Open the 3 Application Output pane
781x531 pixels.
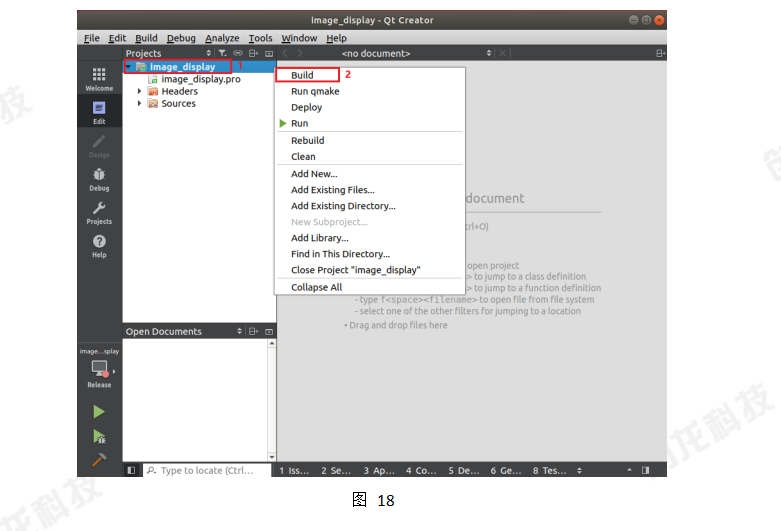coord(379,470)
